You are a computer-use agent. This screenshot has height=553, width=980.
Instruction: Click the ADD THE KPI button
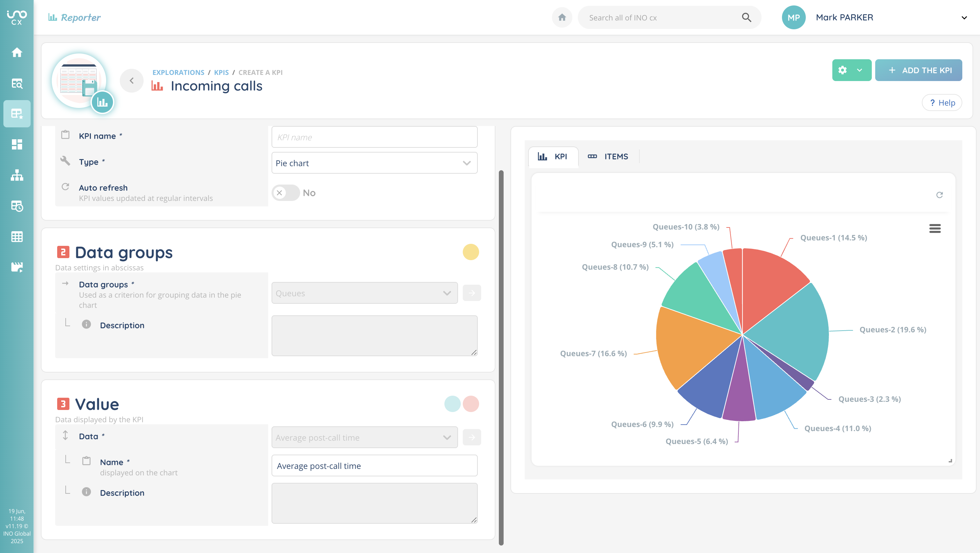[918, 70]
